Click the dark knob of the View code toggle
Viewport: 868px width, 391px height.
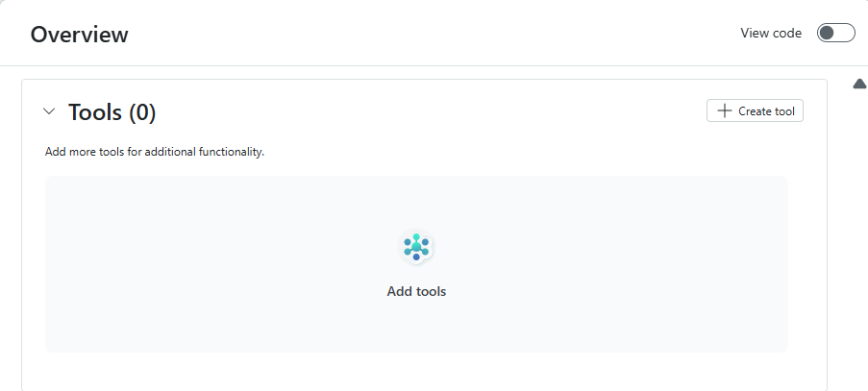coord(827,33)
